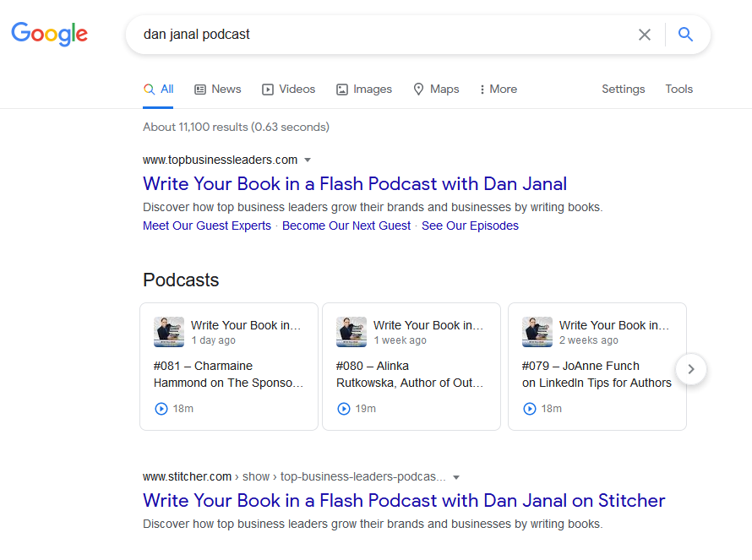The width and height of the screenshot is (752, 560).
Task: Play episode #081 Charmaine Hammond
Action: [x=161, y=409]
